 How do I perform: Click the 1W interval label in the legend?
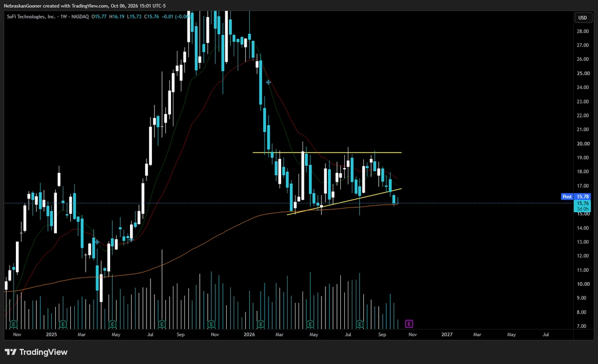[63, 17]
